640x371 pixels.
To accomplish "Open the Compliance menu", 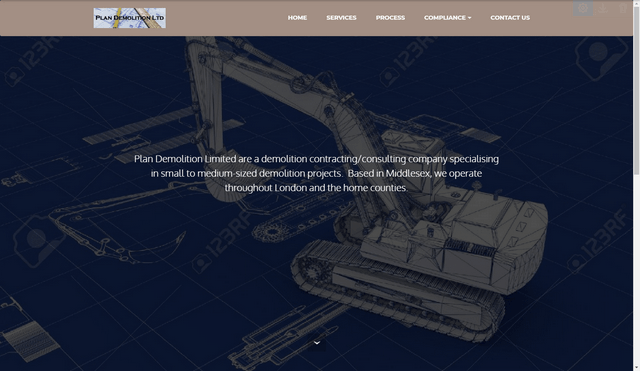I will click(447, 18).
